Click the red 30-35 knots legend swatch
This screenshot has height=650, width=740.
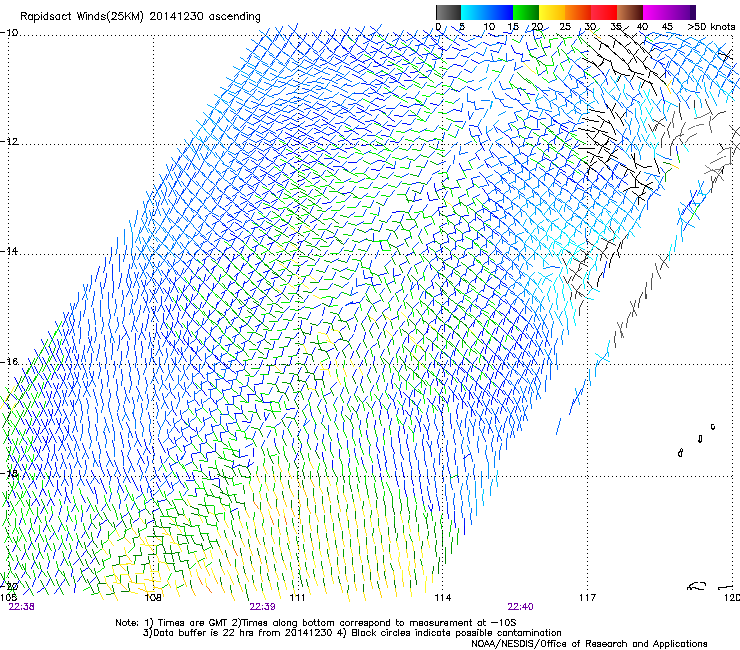(x=604, y=12)
